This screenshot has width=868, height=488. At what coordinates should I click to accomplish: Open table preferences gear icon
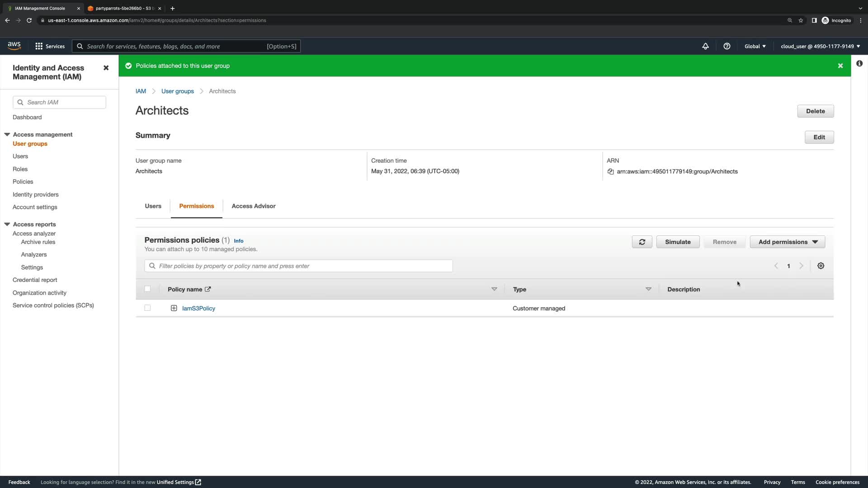tap(821, 266)
